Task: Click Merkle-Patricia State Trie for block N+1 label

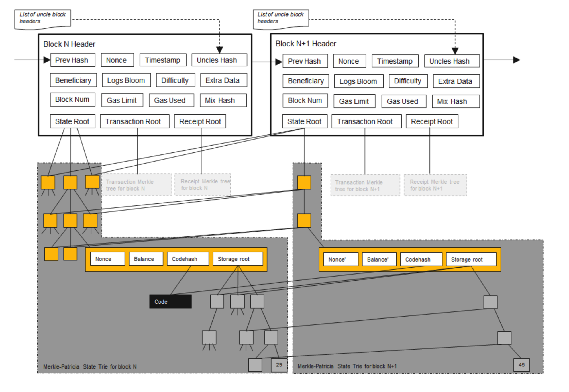Action: coord(347,366)
